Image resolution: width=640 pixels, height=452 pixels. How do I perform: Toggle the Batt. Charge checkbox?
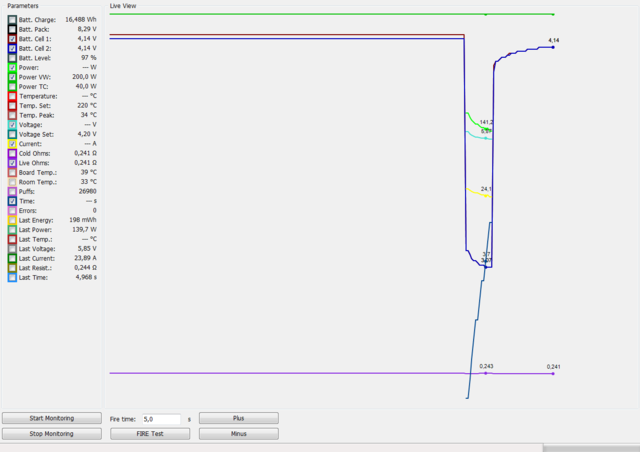coord(11,20)
